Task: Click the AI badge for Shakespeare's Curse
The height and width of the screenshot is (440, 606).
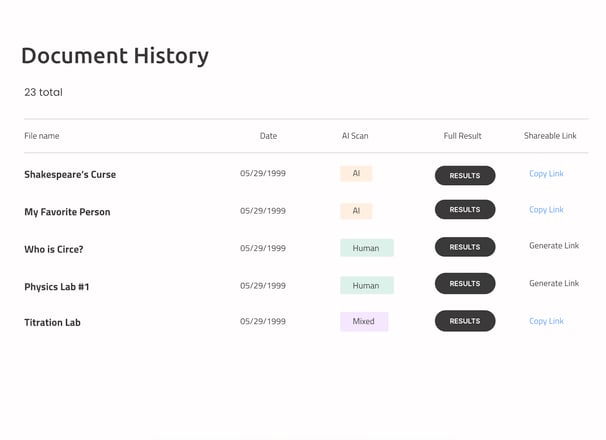Action: 356,174
